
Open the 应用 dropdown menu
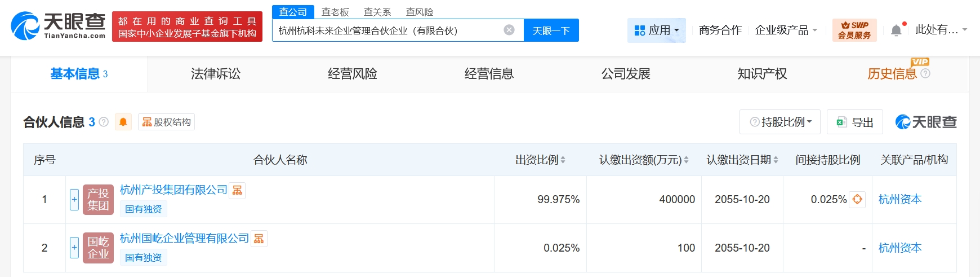(656, 30)
